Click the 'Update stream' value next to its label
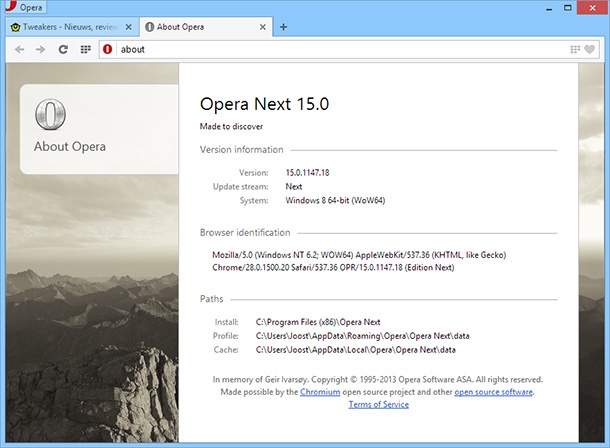Image resolution: width=610 pixels, height=448 pixels. pos(294,187)
